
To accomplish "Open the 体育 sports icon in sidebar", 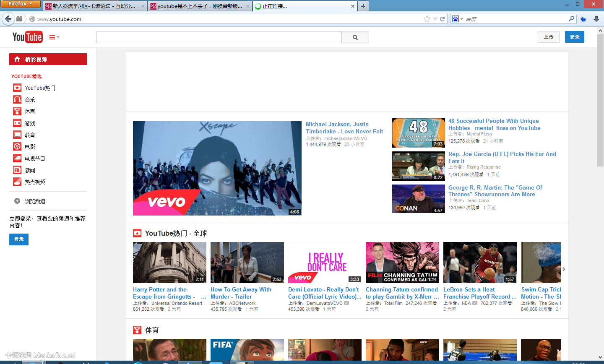I will pos(17,111).
